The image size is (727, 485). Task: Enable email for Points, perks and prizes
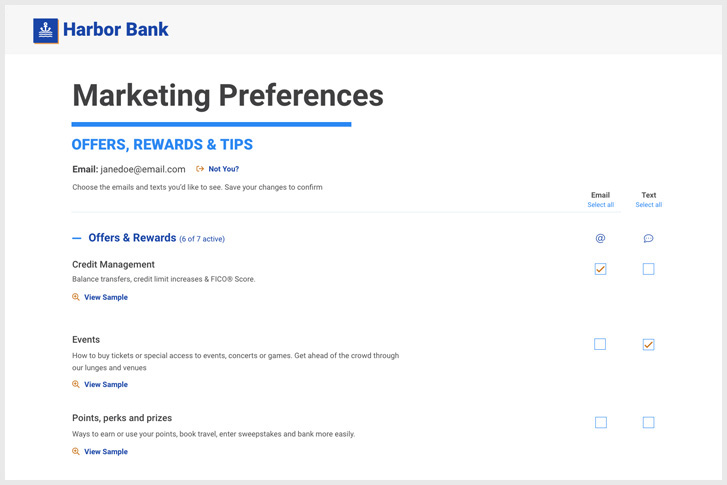pyautogui.click(x=600, y=422)
